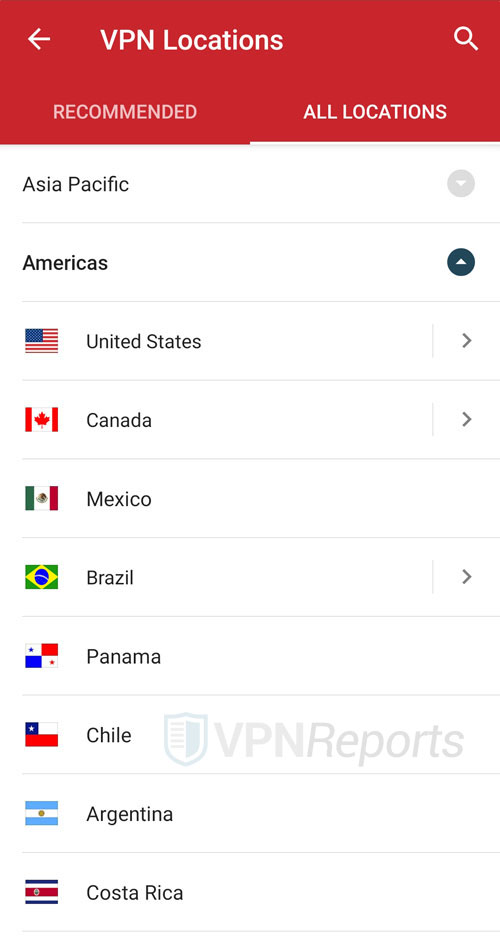Tap the Costa Rica flag icon
Image resolution: width=500 pixels, height=940 pixels.
(41, 892)
